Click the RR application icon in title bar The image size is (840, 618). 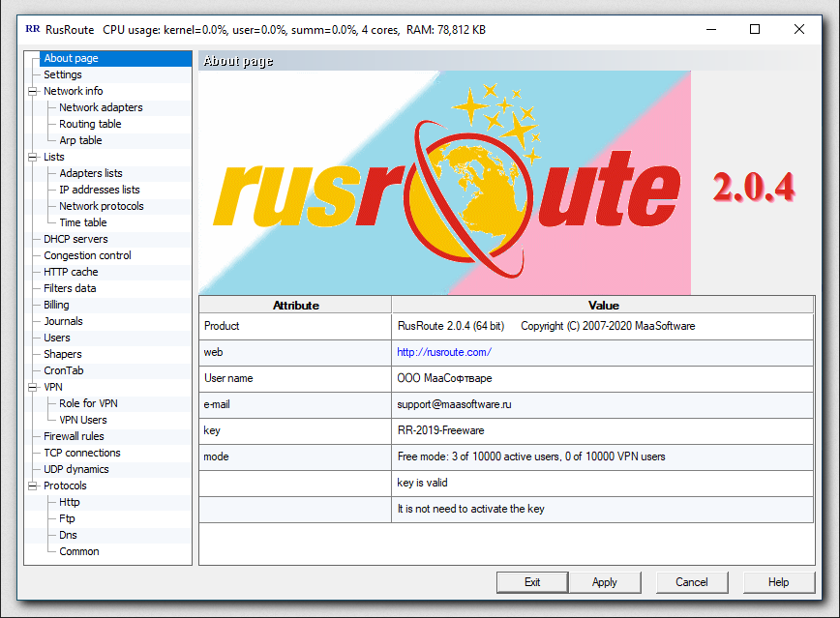pos(33,29)
